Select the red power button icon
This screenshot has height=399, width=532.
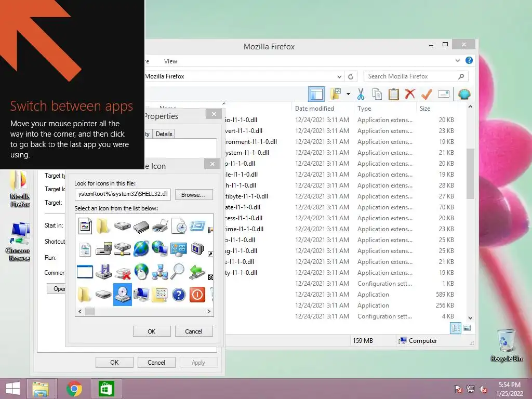coord(197,295)
